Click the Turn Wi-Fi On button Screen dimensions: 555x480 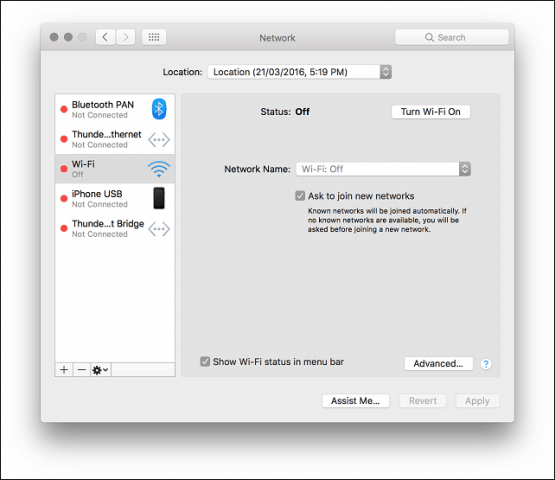click(431, 112)
